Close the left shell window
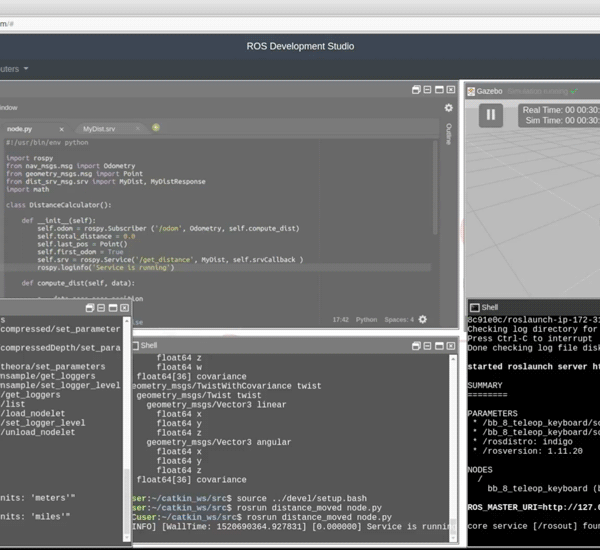The height and width of the screenshot is (550, 600). click(124, 308)
